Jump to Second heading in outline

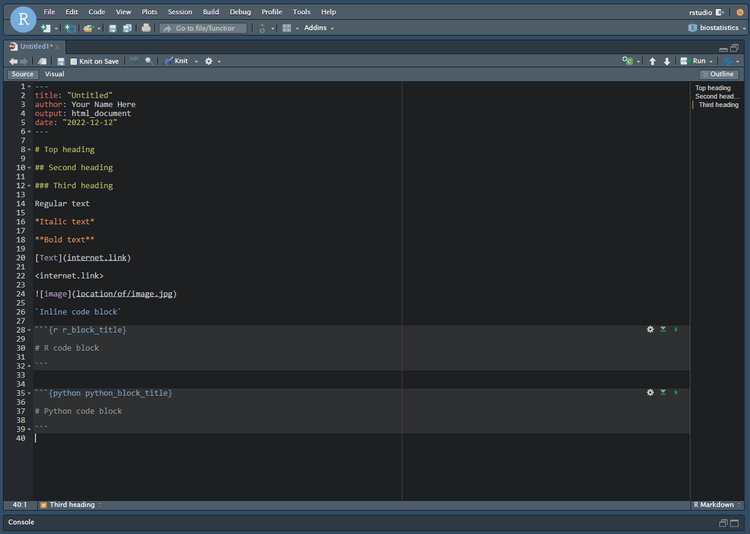click(x=717, y=96)
